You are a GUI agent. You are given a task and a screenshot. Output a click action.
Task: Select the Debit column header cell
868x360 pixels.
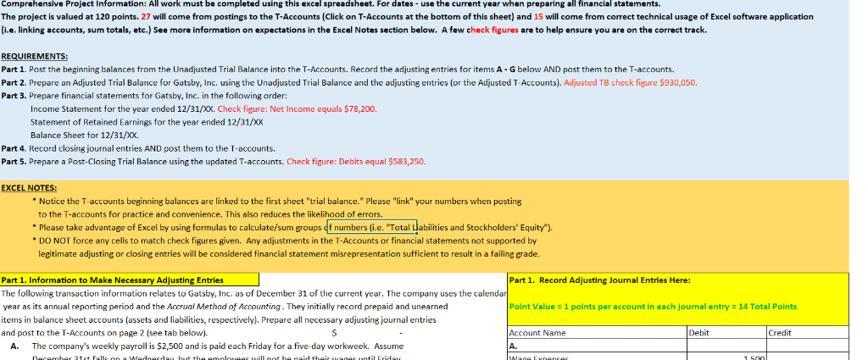(x=726, y=333)
